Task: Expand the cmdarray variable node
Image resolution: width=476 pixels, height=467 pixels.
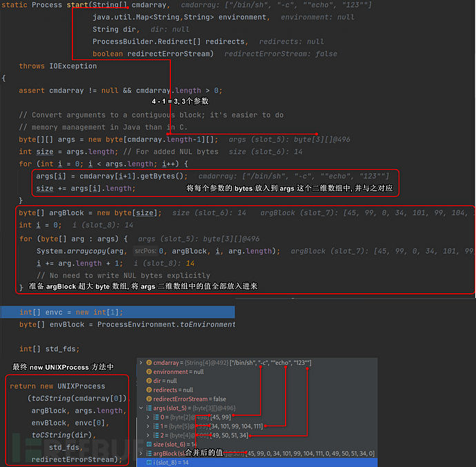Action: pyautogui.click(x=141, y=363)
